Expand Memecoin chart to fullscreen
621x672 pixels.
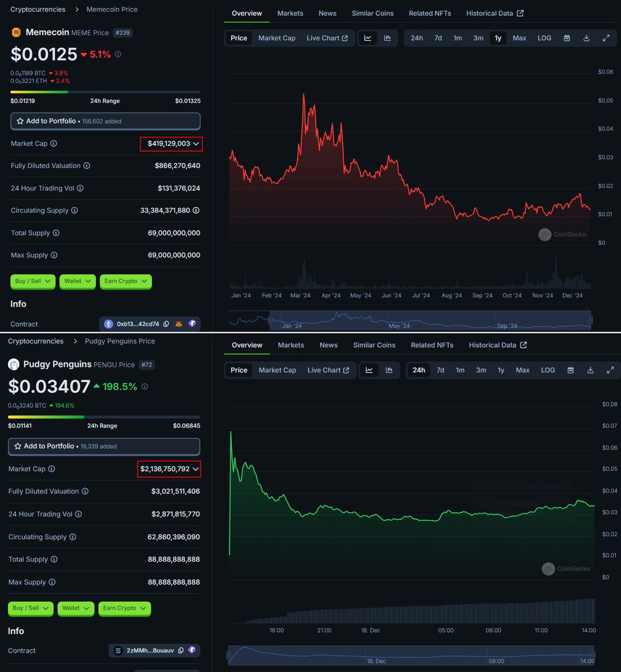[x=606, y=38]
